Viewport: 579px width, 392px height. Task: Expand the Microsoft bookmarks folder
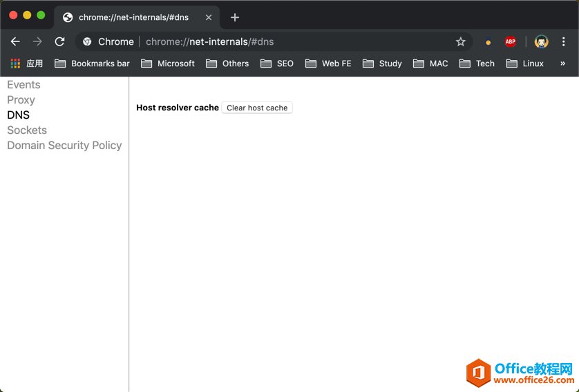click(x=168, y=63)
